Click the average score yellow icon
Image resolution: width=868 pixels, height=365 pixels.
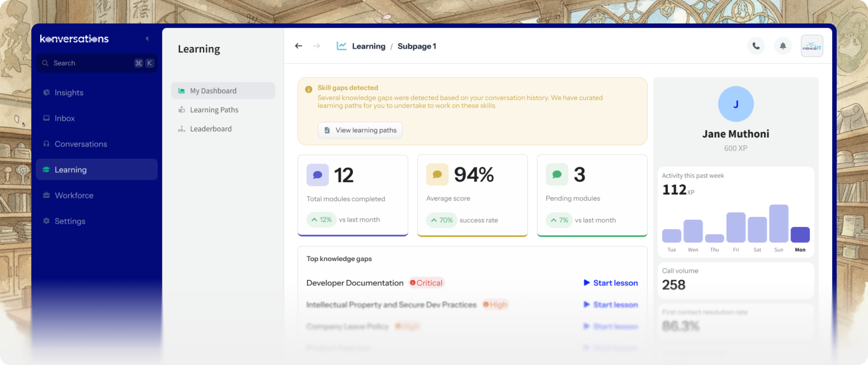coord(437,175)
